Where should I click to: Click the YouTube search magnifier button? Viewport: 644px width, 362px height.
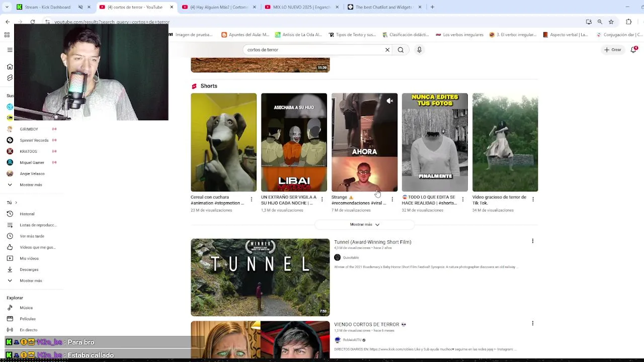[400, 50]
